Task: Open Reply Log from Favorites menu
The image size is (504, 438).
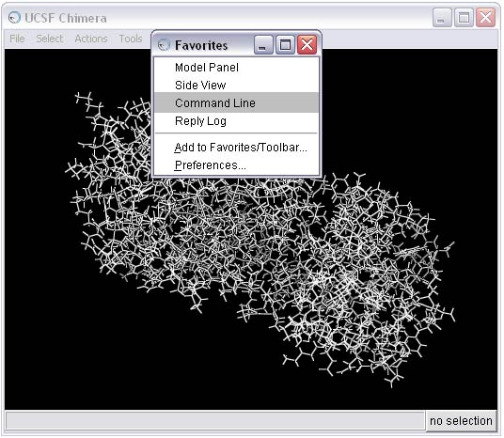Action: click(x=237, y=121)
